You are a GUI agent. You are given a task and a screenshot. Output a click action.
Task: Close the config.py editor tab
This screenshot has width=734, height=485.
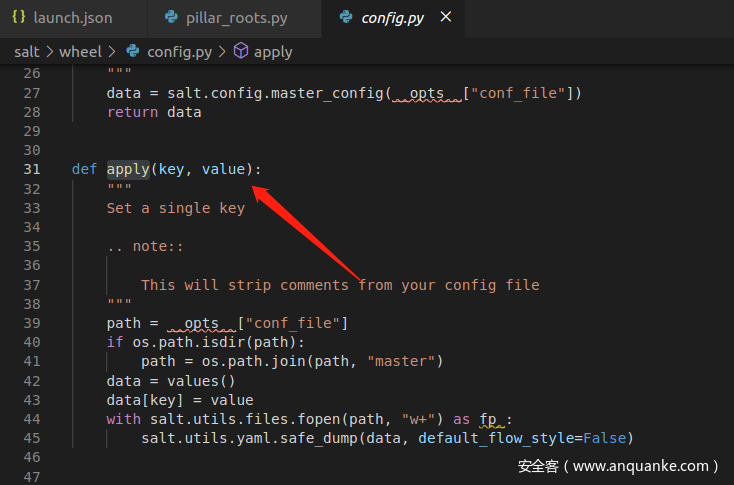446,18
